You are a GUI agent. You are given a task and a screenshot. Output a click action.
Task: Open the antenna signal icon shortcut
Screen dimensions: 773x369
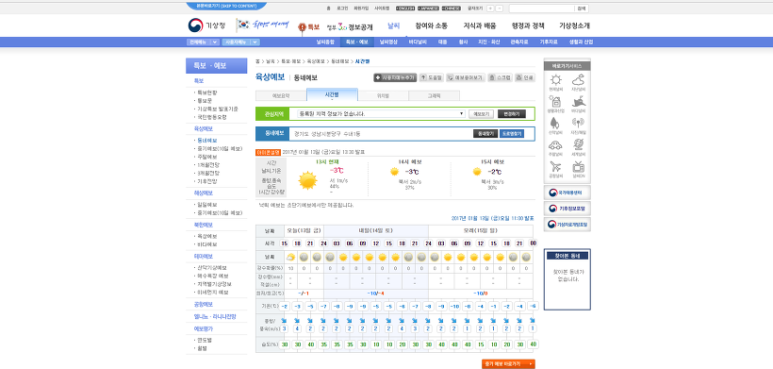pos(578,123)
